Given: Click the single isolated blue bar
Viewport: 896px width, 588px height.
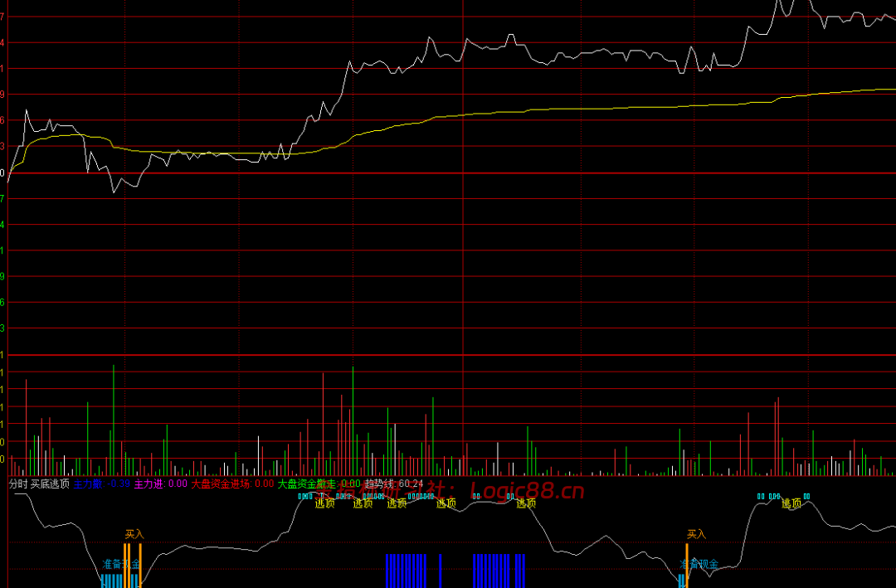Looking at the screenshot, I should pos(440,571).
